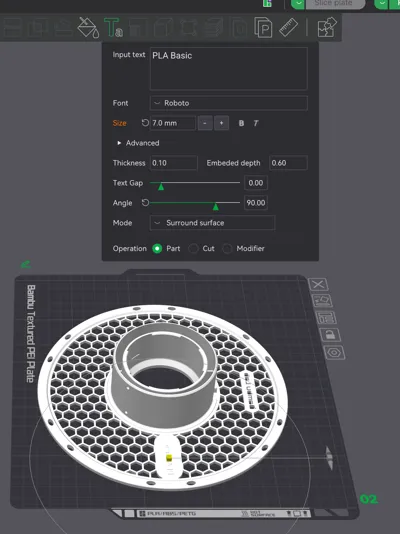
Task: Click the plate number 02 label
Action: (x=369, y=499)
